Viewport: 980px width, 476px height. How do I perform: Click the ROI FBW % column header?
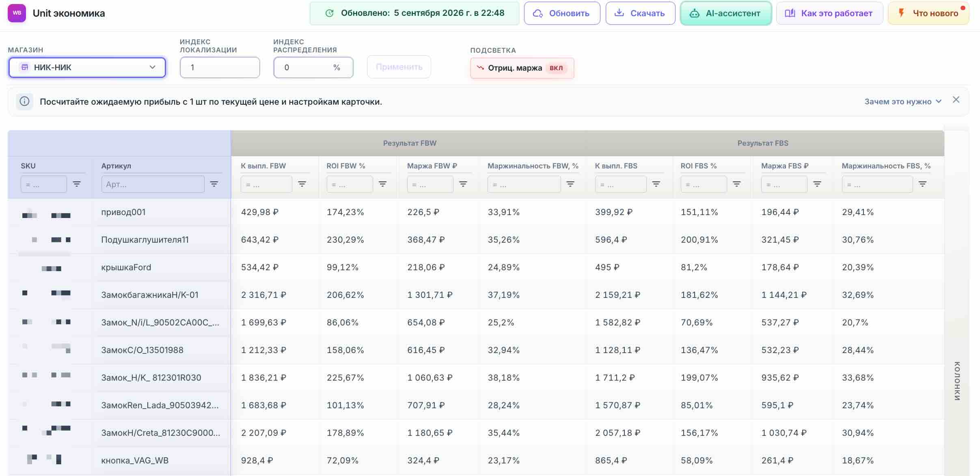[x=346, y=166]
